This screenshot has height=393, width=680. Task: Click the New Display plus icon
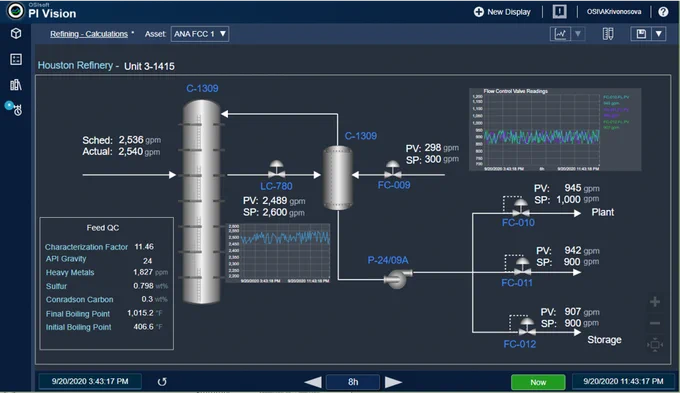[478, 12]
